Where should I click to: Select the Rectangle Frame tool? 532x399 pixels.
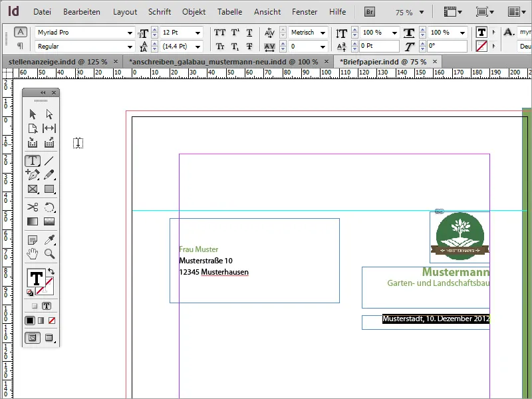click(33, 189)
